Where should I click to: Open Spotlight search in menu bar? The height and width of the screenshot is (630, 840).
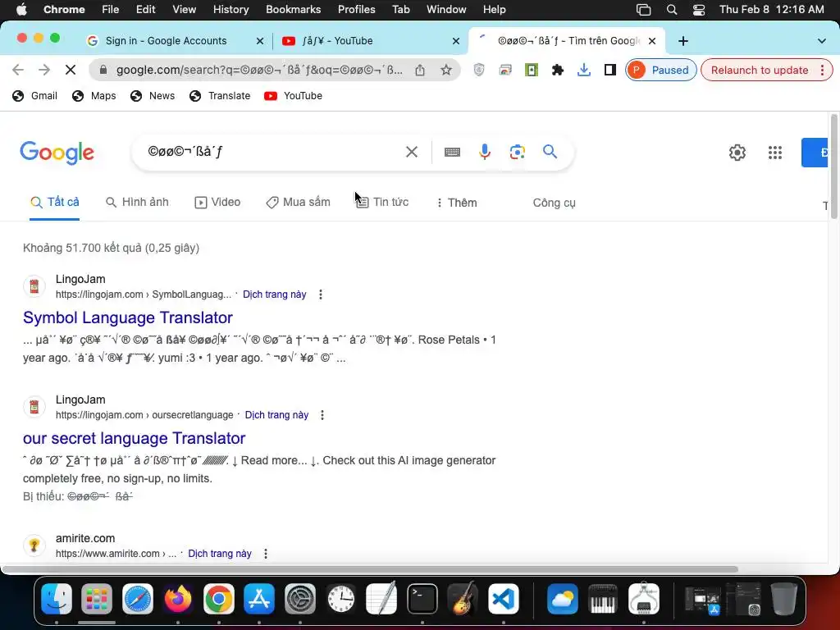[x=671, y=10]
